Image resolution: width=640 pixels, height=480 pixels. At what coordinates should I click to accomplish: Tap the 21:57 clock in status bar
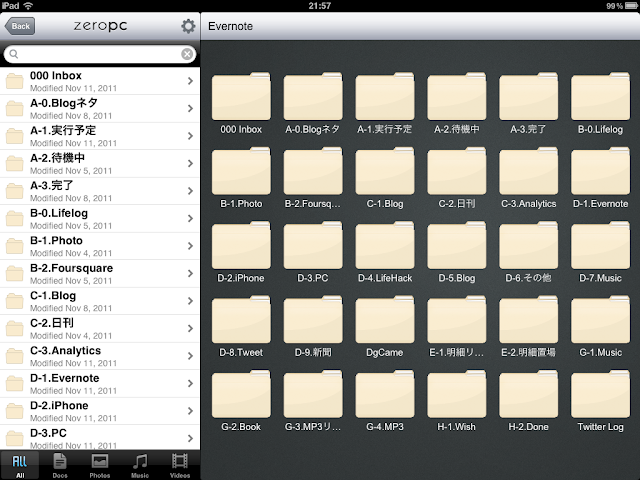(320, 6)
